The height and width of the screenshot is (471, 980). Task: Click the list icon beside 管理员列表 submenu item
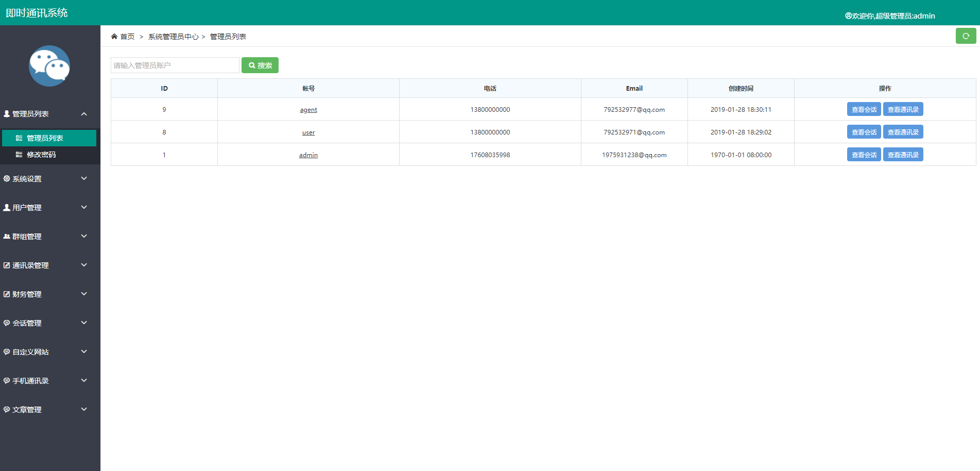pos(19,138)
